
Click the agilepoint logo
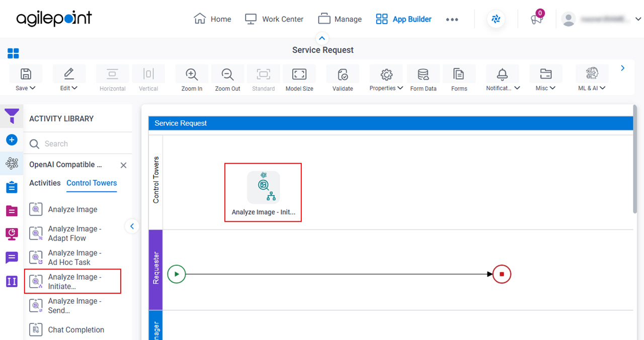[54, 19]
